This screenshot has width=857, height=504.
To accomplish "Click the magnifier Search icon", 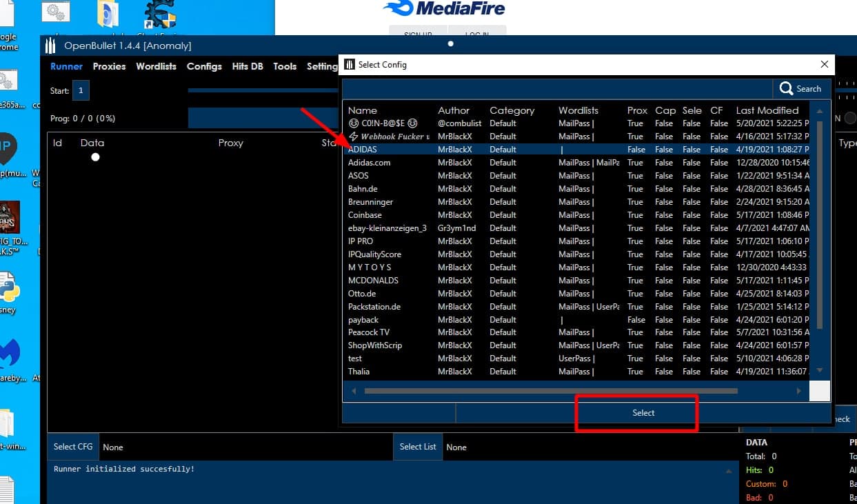I will 787,88.
